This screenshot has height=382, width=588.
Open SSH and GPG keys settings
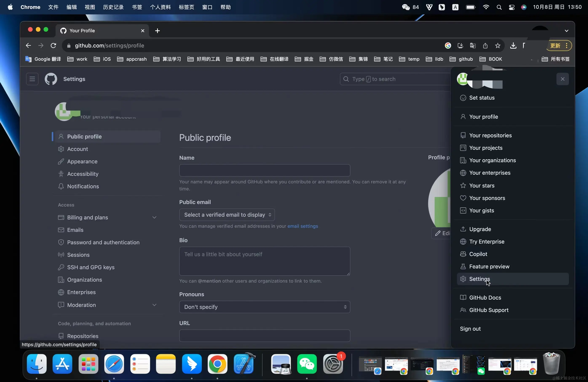91,267
